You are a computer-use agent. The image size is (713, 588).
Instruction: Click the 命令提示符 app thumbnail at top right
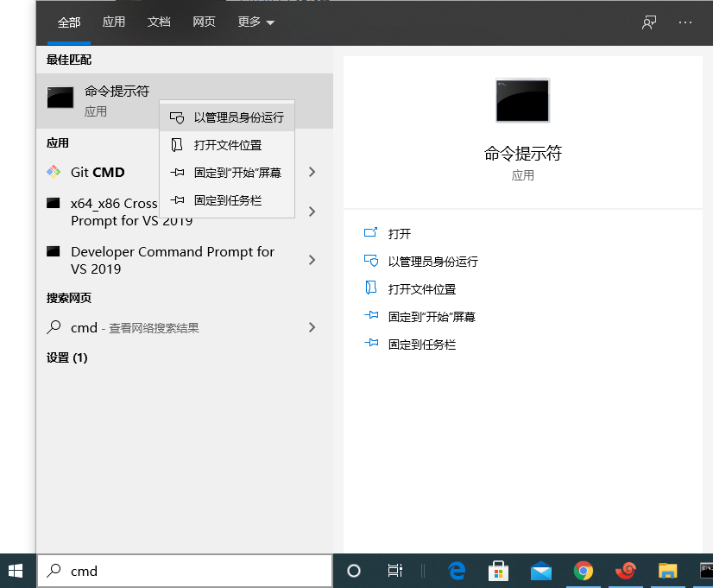point(521,100)
